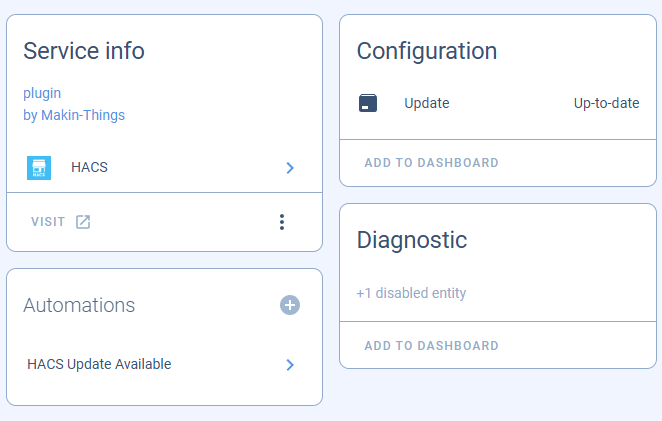
Task: Add Diagnostic entities to dashboard
Action: [x=431, y=345]
